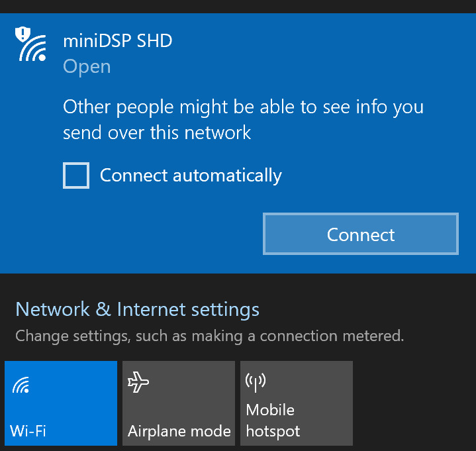476x451 pixels.
Task: Click the shield warning badge on network icon
Action: 23,34
